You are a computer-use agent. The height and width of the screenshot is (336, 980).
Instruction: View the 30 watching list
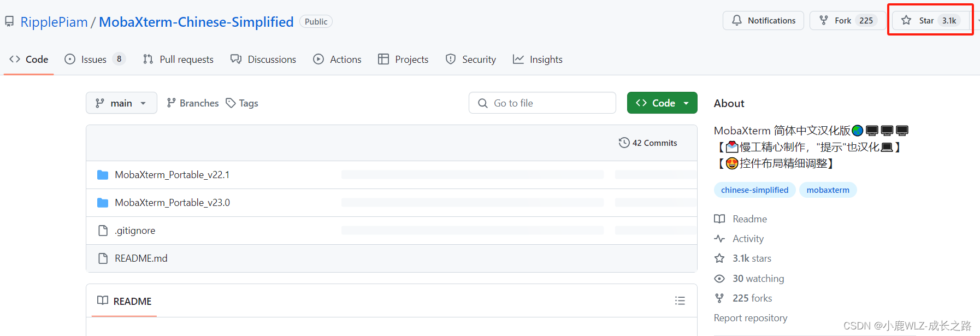[758, 279]
